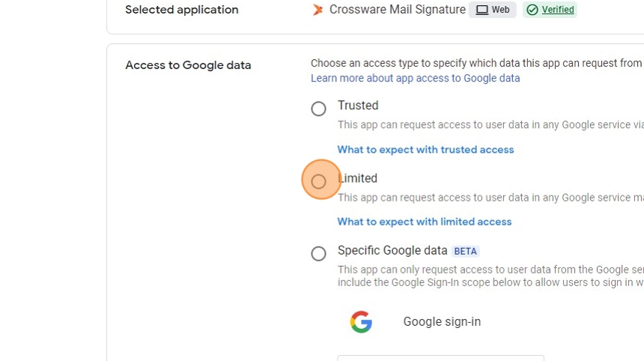Image resolution: width=644 pixels, height=361 pixels.
Task: Open What to expect with limited access
Action: click(x=425, y=222)
